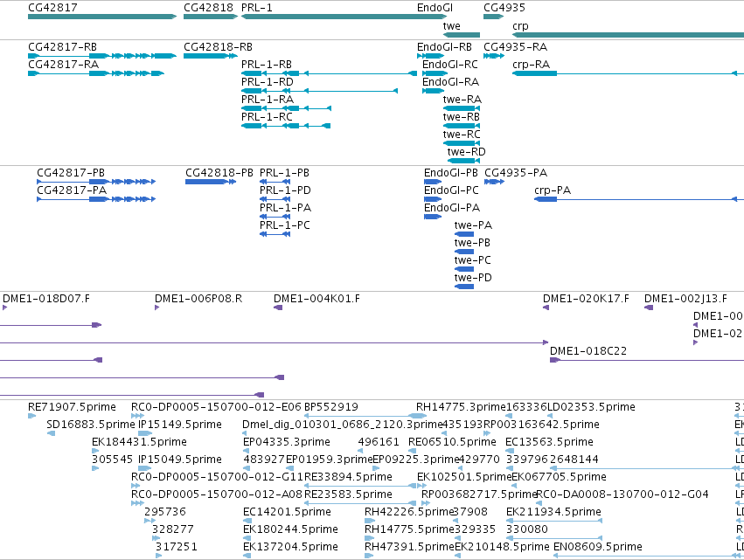Select EST EC13563.5prime
Image resolution: width=744 pixels, height=560 pixels.
click(x=509, y=451)
